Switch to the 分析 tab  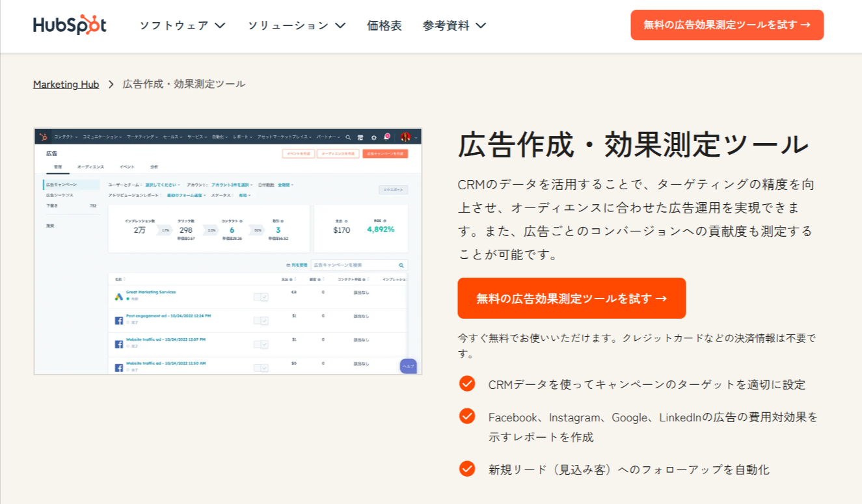point(155,166)
